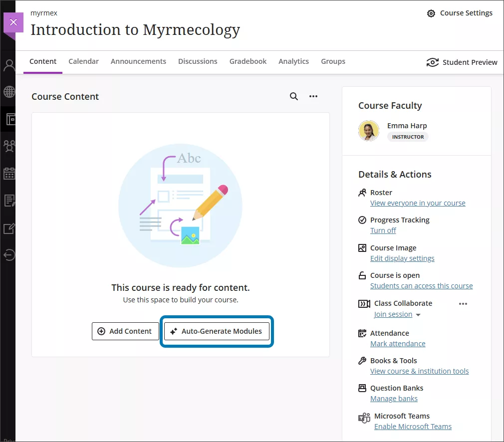Click the Auto-Generate Modules button
The height and width of the screenshot is (442, 504).
tap(217, 331)
